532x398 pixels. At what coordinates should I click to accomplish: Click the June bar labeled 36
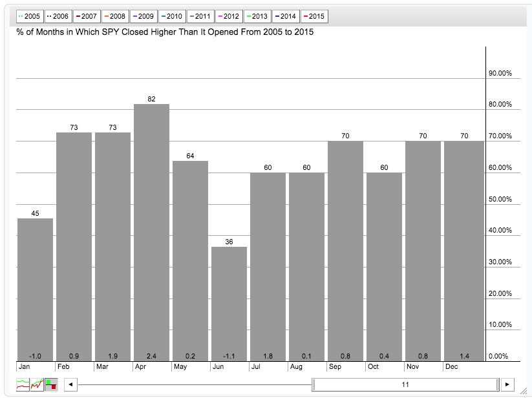point(229,304)
